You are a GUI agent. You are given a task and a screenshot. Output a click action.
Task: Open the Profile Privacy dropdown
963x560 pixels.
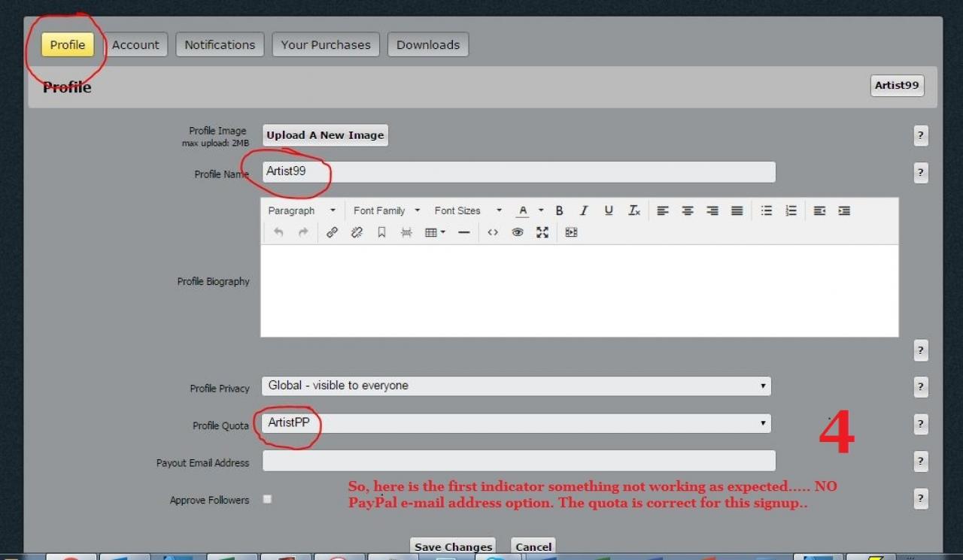pyautogui.click(x=516, y=386)
